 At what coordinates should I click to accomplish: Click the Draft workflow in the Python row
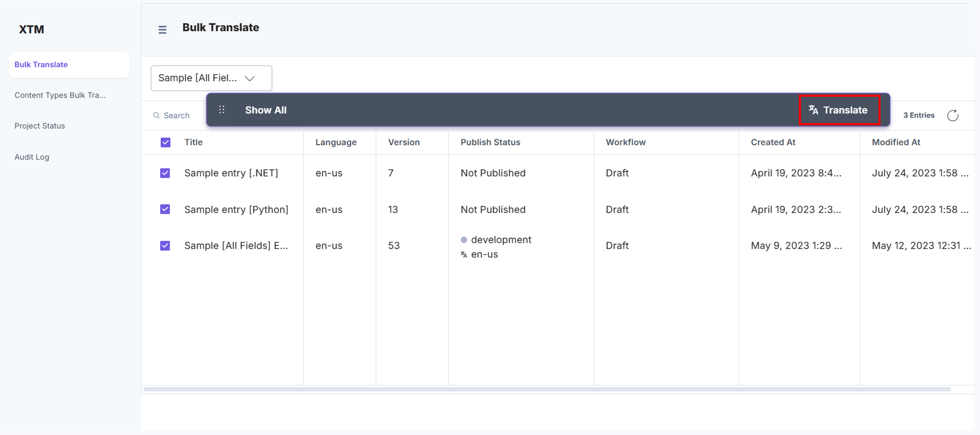pyautogui.click(x=617, y=210)
